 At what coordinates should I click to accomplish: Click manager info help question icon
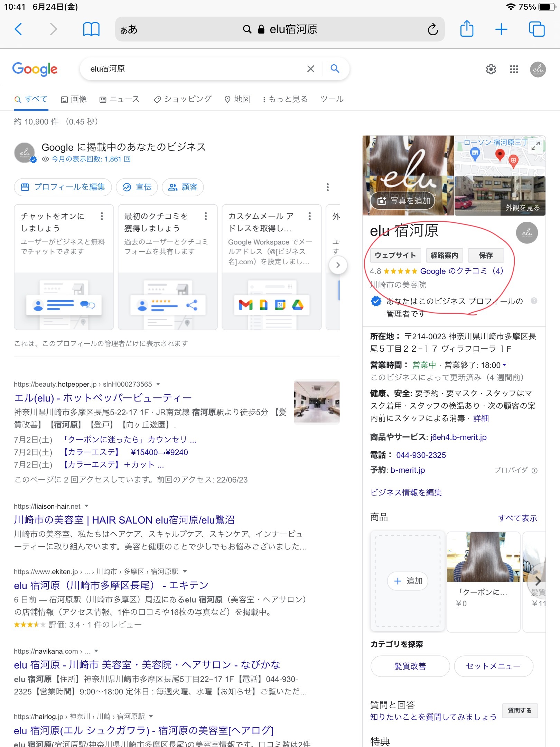tap(534, 301)
